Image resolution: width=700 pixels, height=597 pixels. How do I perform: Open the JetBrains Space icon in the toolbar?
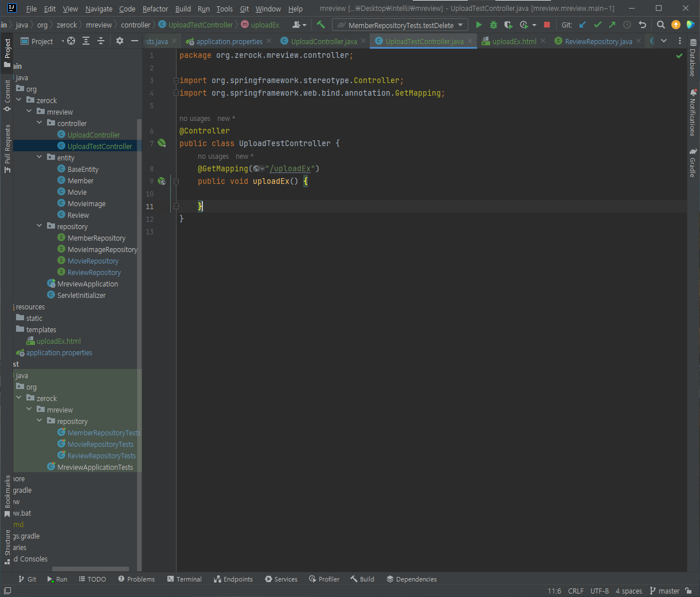[x=691, y=25]
